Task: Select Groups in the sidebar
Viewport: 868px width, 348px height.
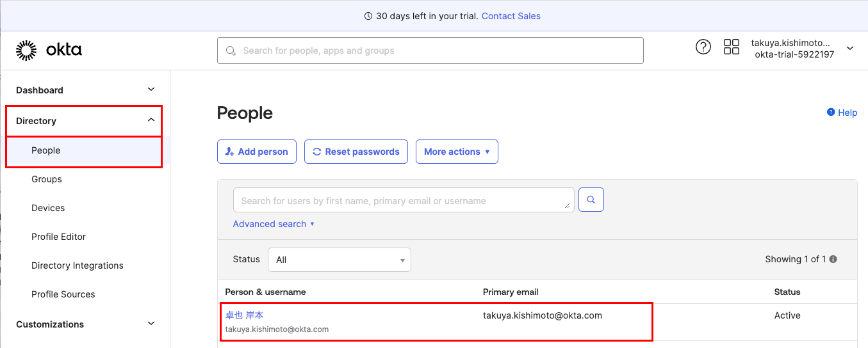Action: click(47, 179)
